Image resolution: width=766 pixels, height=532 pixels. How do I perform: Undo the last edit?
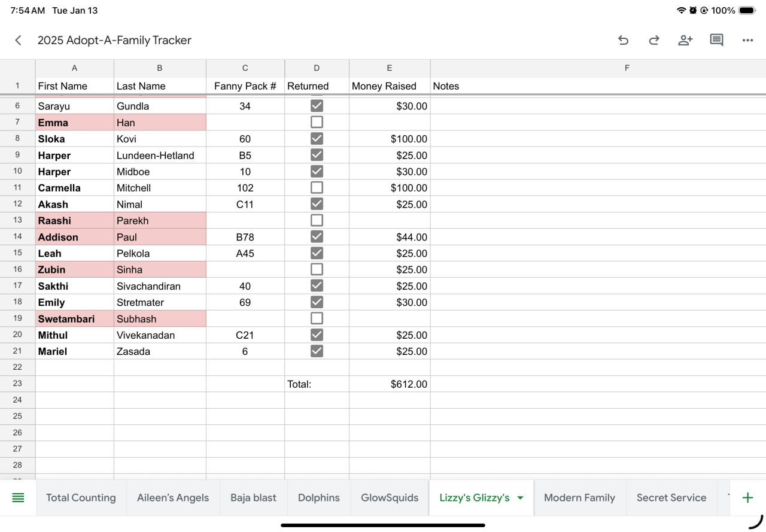623,40
